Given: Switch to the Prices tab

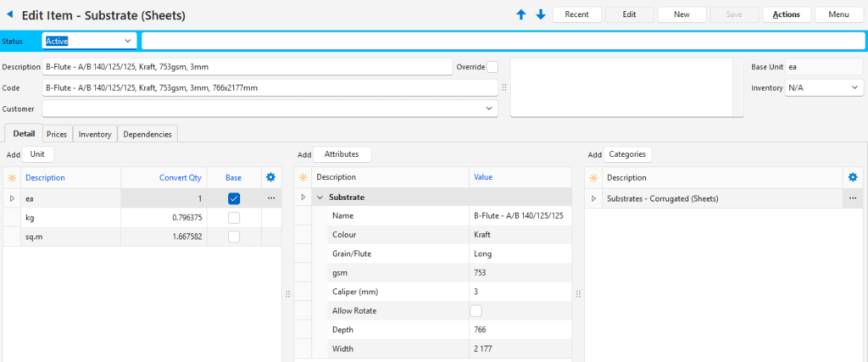Looking at the screenshot, I should [x=57, y=134].
